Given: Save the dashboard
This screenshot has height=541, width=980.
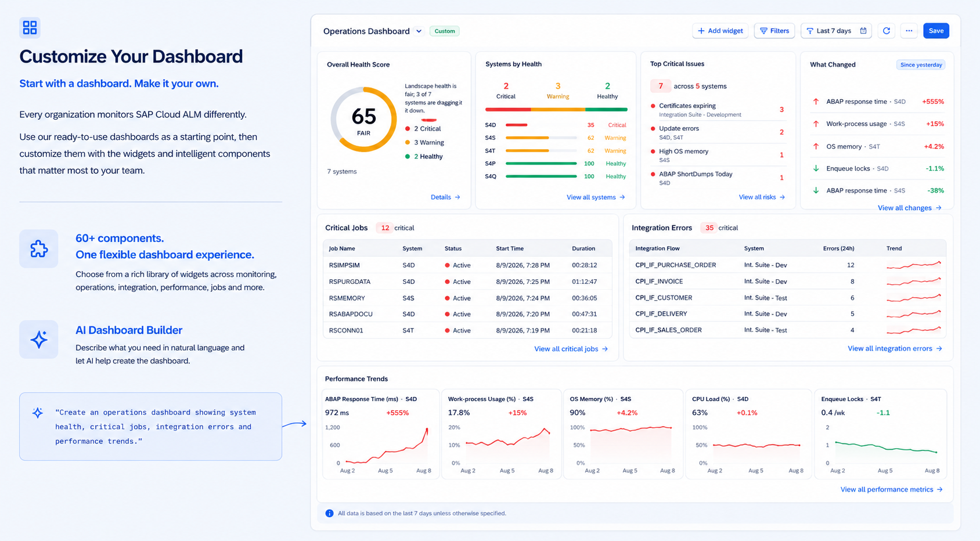Looking at the screenshot, I should point(936,31).
